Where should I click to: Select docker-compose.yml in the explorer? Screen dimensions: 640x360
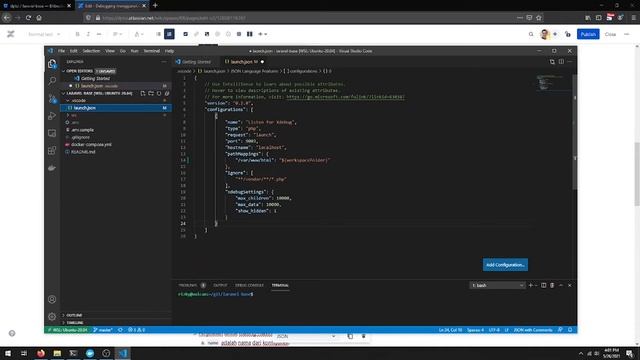[x=91, y=144]
